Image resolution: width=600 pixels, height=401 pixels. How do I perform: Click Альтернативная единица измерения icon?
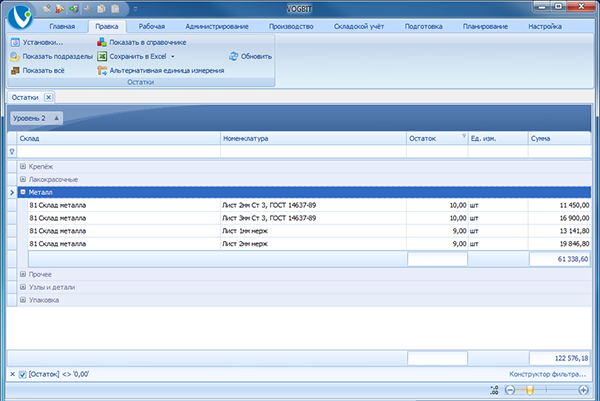101,71
